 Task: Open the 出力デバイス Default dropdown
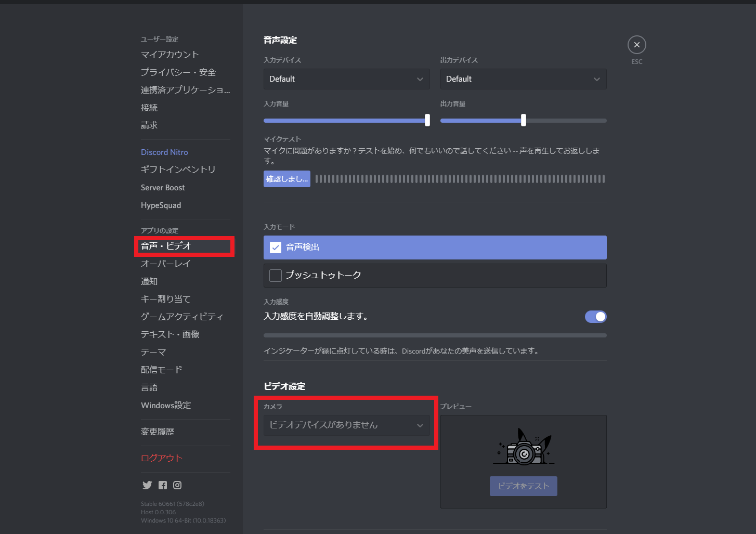click(524, 79)
